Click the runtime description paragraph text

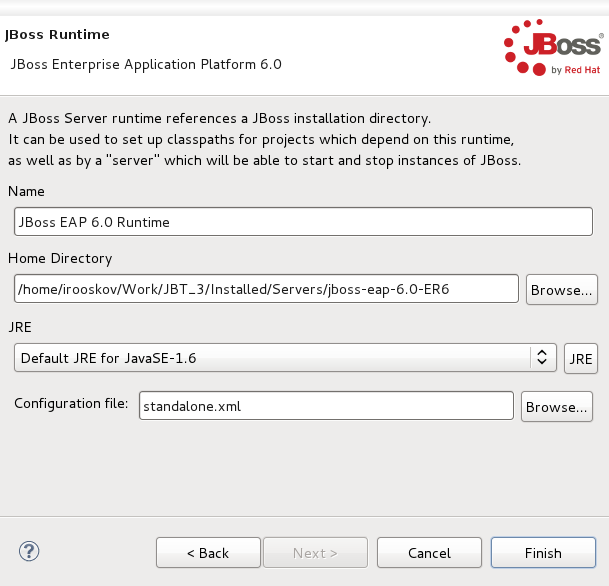pos(265,139)
